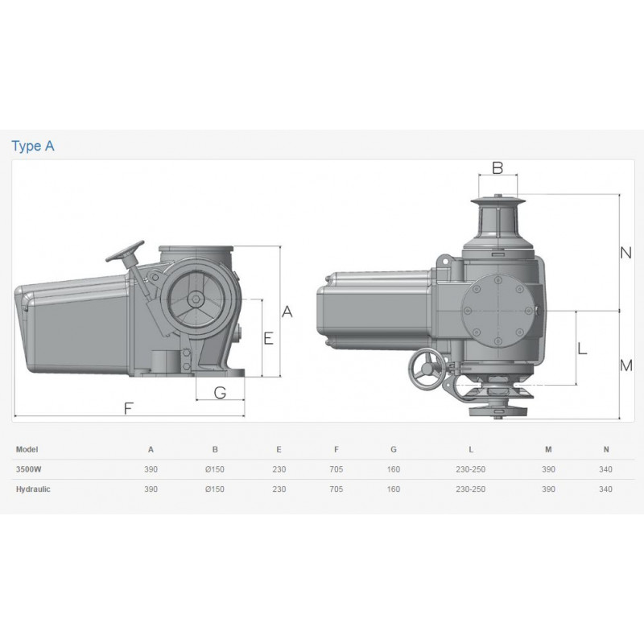Click dimension label M on right drawing
The height and width of the screenshot is (644, 644).
[626, 365]
